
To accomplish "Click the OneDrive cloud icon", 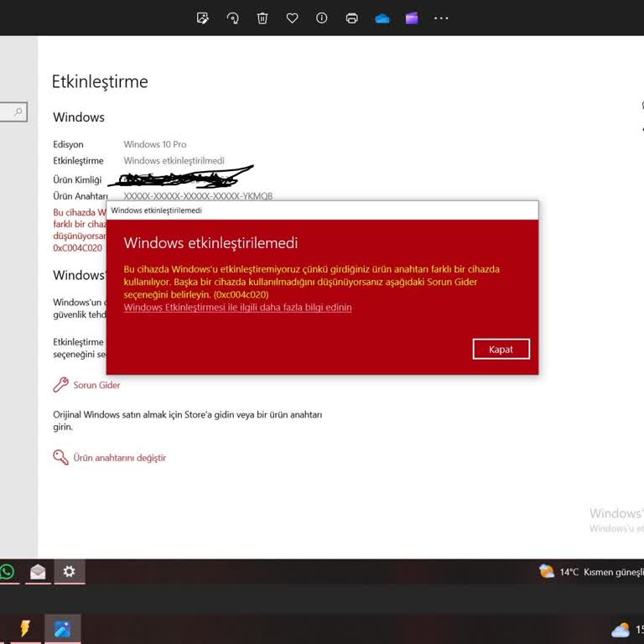I will [382, 18].
